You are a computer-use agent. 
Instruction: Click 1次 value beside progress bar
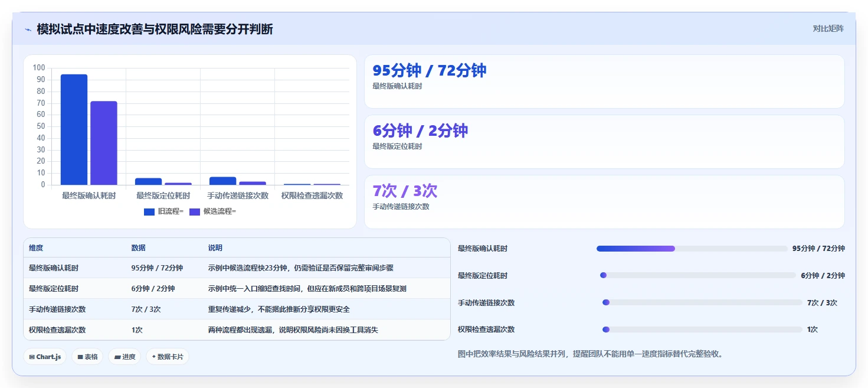(813, 330)
